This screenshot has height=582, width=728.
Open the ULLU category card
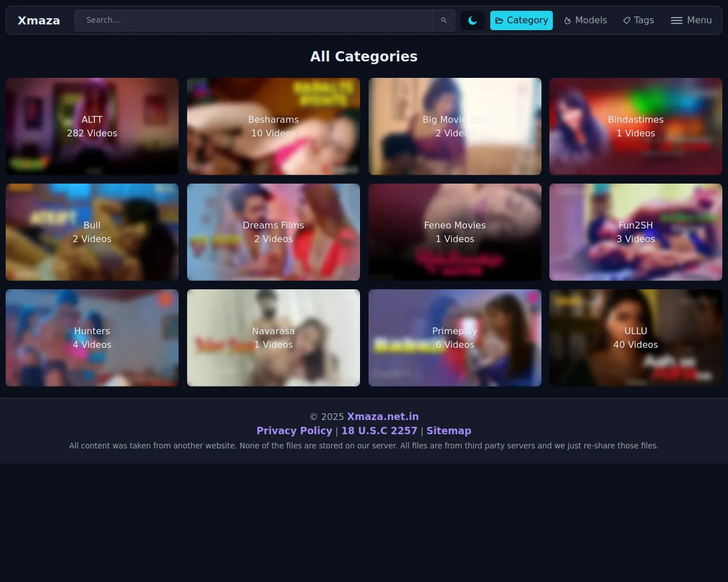point(636,338)
